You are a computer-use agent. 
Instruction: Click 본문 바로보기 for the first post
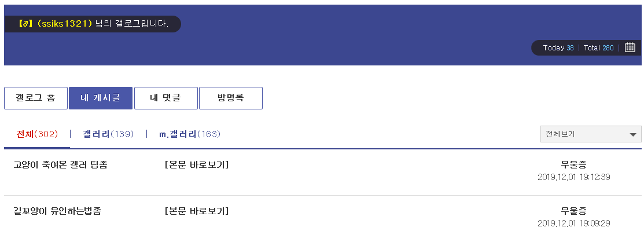click(x=197, y=165)
